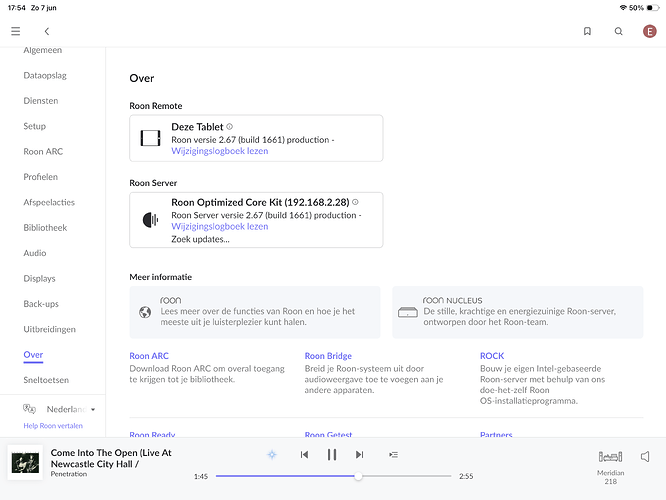The height and width of the screenshot is (500, 666).
Task: Skip to the previous track
Action: [304, 455]
